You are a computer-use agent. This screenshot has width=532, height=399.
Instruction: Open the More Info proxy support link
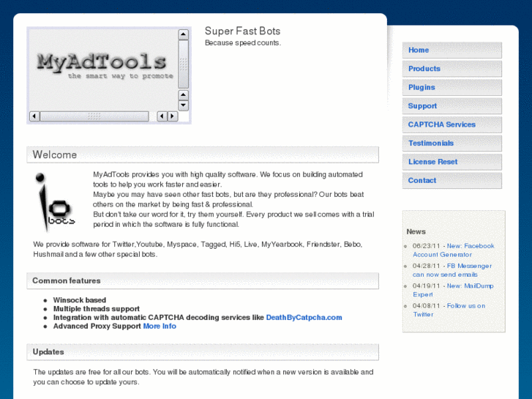coord(160,327)
